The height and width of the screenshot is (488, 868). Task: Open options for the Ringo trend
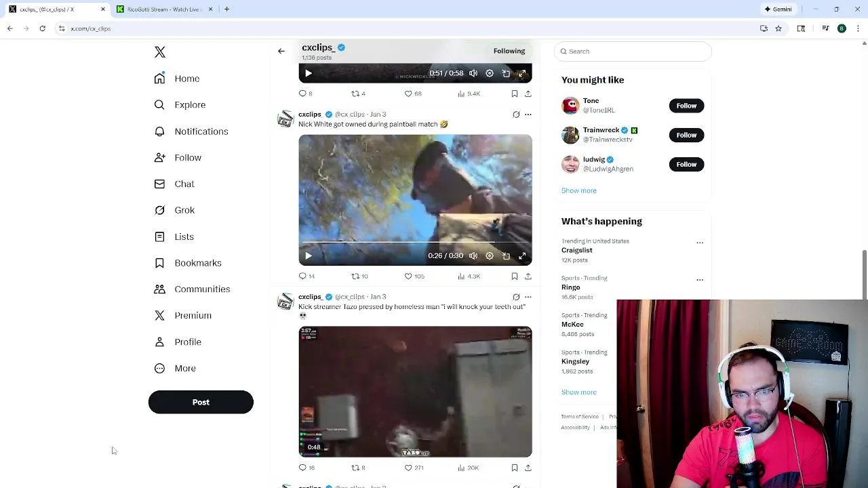click(x=700, y=279)
